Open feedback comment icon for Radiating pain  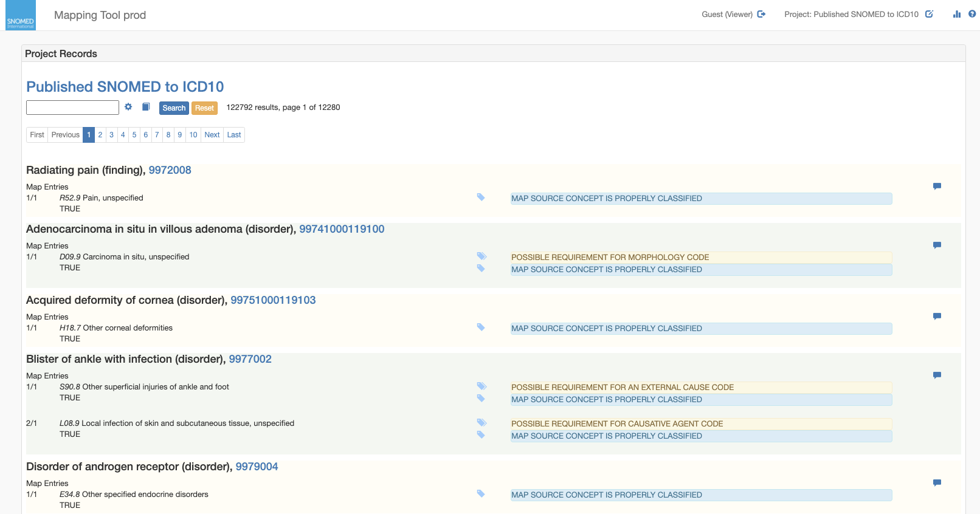pos(937,187)
